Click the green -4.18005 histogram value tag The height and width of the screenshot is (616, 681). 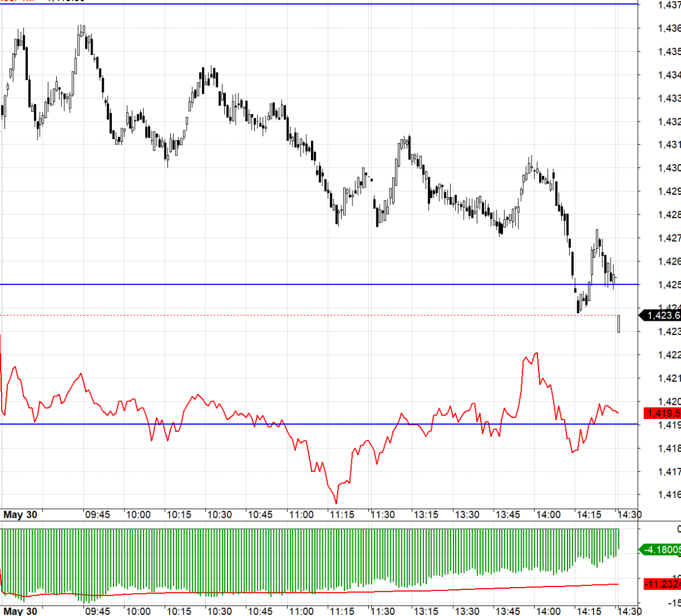tap(662, 550)
